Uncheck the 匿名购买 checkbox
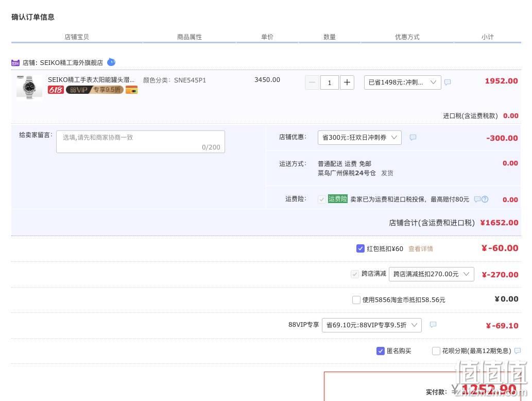The width and height of the screenshot is (532, 401). click(x=381, y=351)
